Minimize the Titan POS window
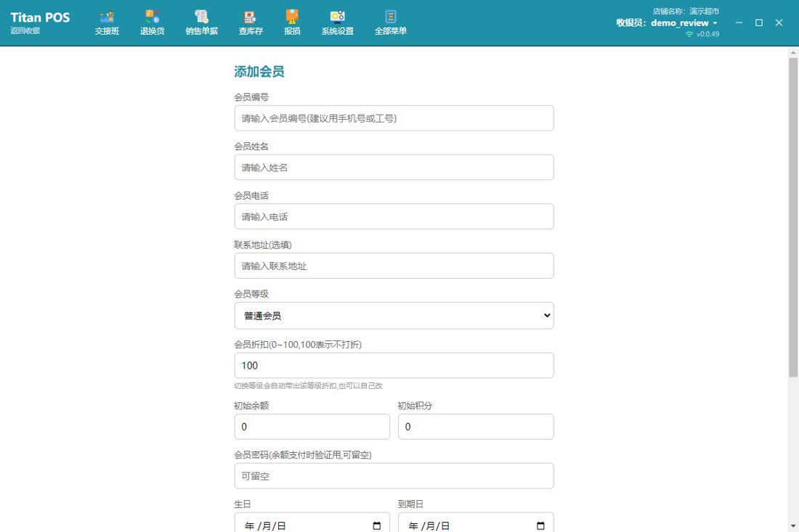 pyautogui.click(x=739, y=23)
